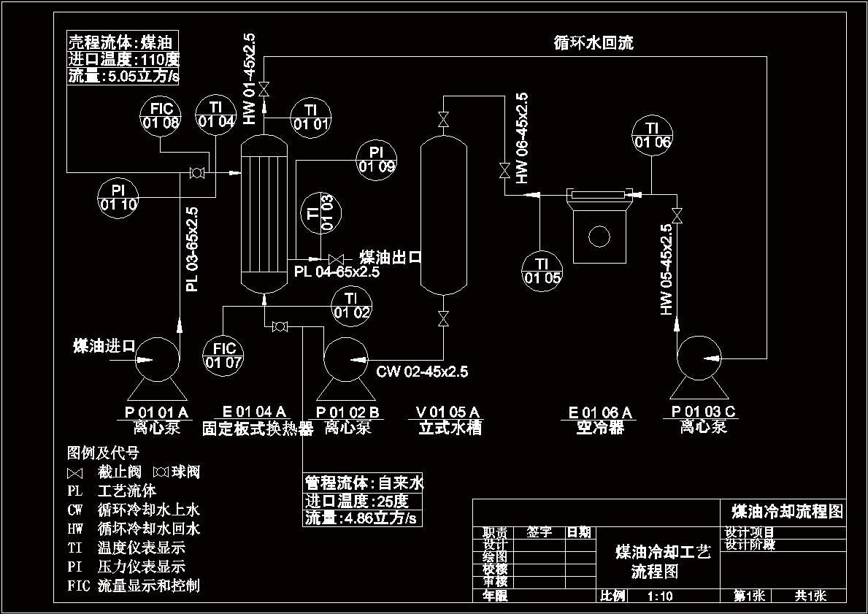This screenshot has width=868, height=614.
Task: Click the 空冷器 equipment name
Action: (x=600, y=427)
